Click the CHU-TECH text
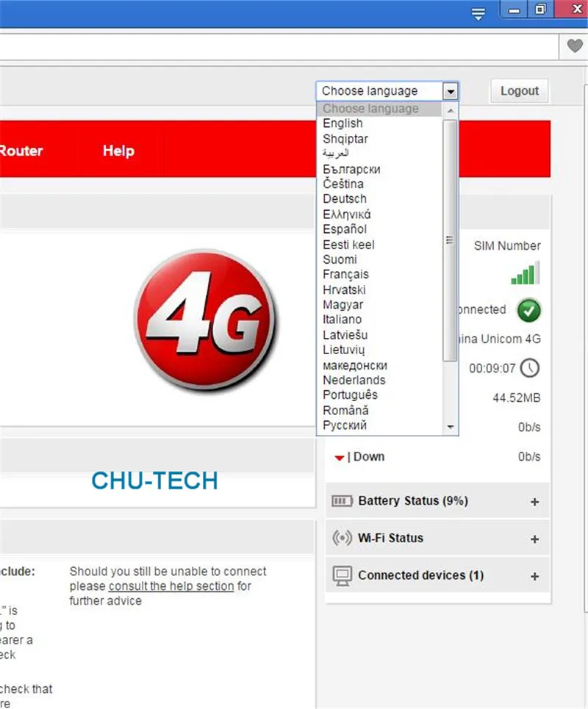588x709 pixels. pyautogui.click(x=154, y=481)
